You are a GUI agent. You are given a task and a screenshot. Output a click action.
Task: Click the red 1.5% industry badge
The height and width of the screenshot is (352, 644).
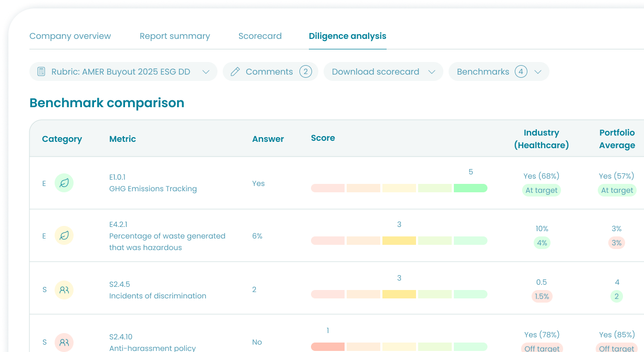point(542,296)
